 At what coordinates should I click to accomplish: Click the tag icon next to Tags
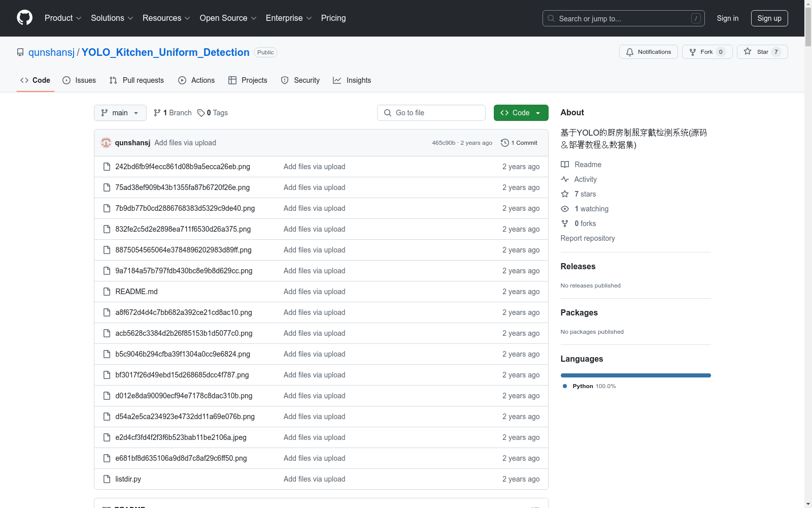(x=201, y=113)
